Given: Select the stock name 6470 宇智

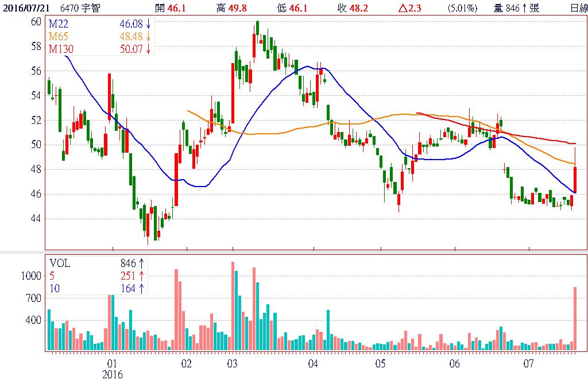Looking at the screenshot, I should point(79,7).
